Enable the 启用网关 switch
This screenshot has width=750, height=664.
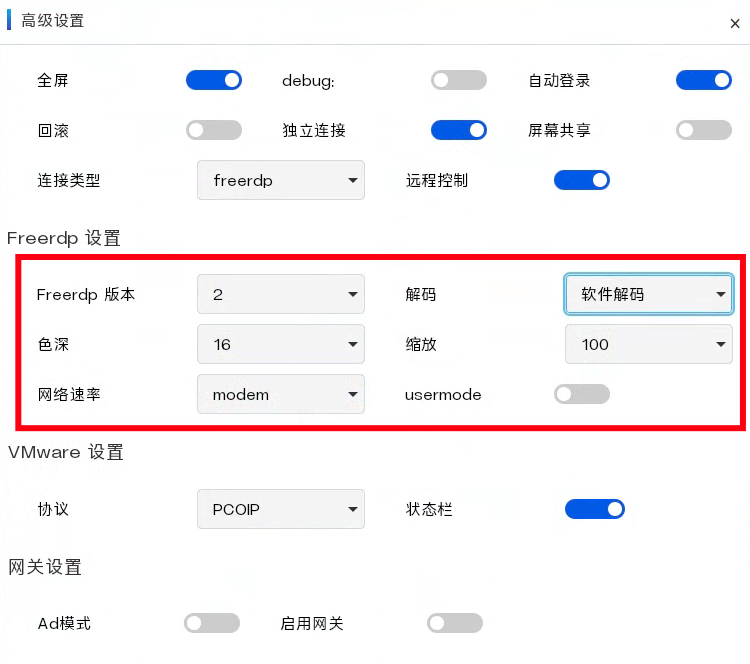pyautogui.click(x=455, y=623)
